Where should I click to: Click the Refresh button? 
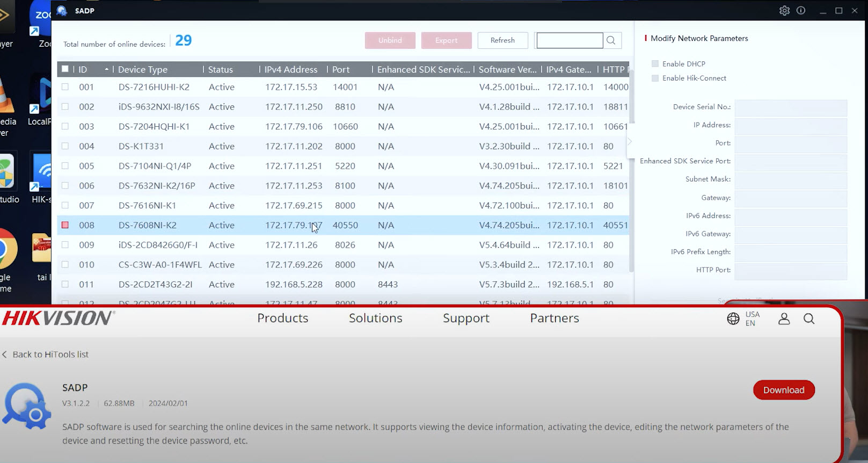tap(502, 40)
